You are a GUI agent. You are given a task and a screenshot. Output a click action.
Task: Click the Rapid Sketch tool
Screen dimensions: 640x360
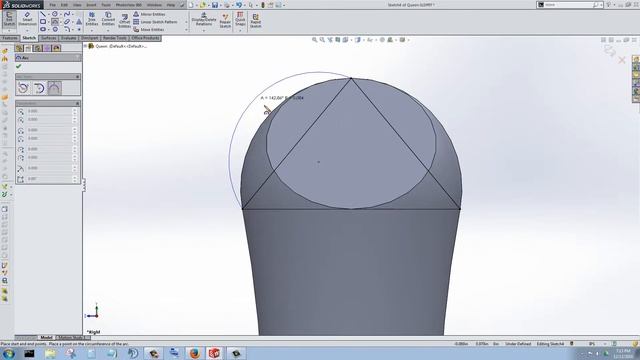(256, 20)
